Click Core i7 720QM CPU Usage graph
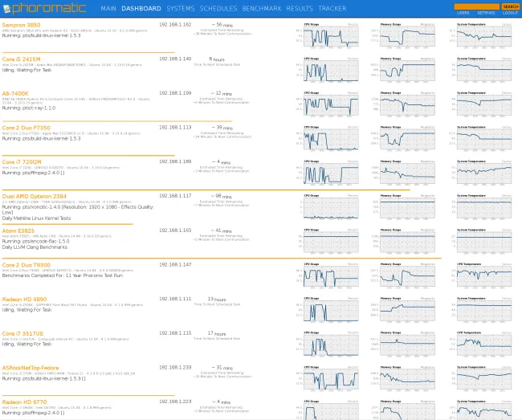This screenshot has height=420, width=522. [331, 173]
